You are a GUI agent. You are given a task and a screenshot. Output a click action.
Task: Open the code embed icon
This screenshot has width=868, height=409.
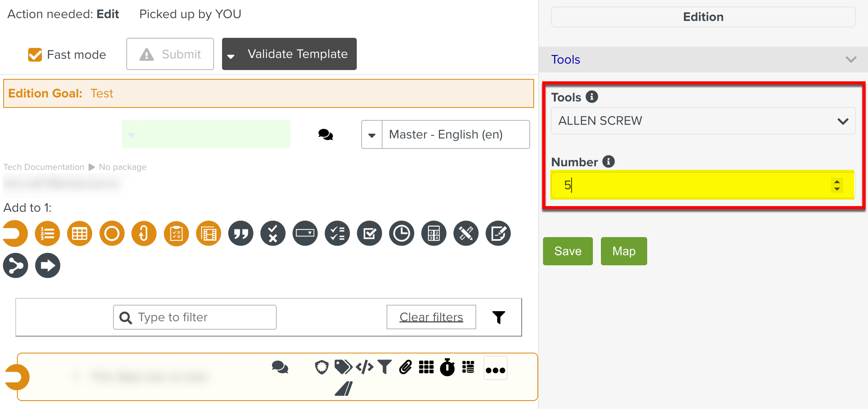(364, 367)
